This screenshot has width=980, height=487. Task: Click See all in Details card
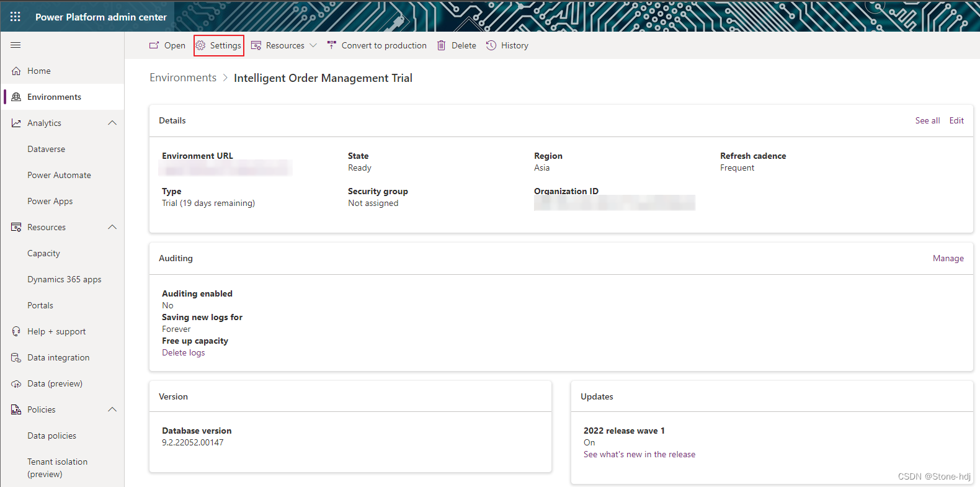tap(927, 120)
